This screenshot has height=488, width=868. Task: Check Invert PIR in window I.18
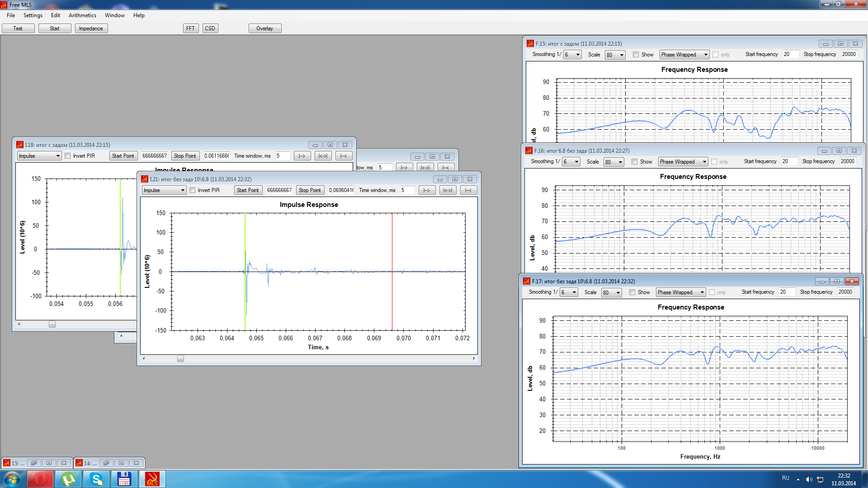pyautogui.click(x=68, y=156)
